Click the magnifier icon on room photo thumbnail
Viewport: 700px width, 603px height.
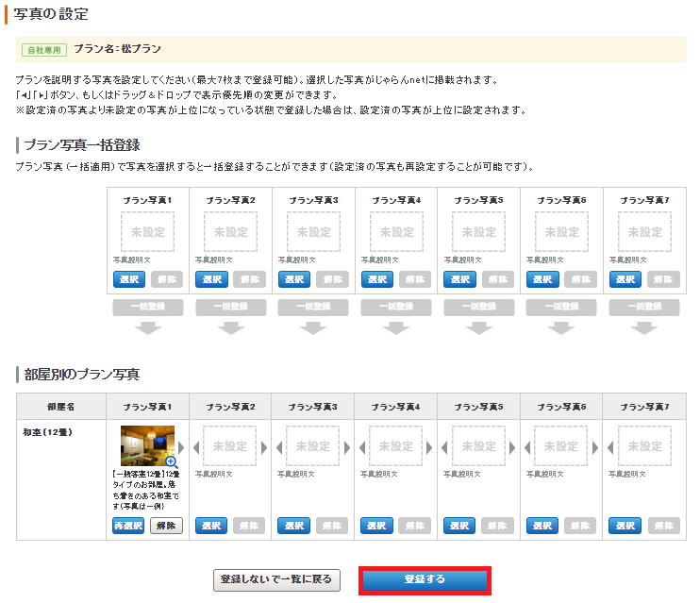(x=171, y=461)
